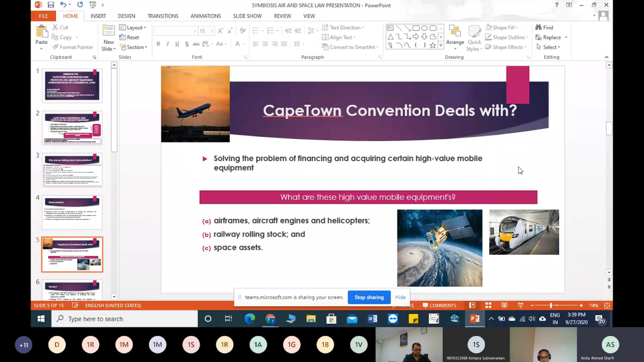Click Find in Editing group

544,28
